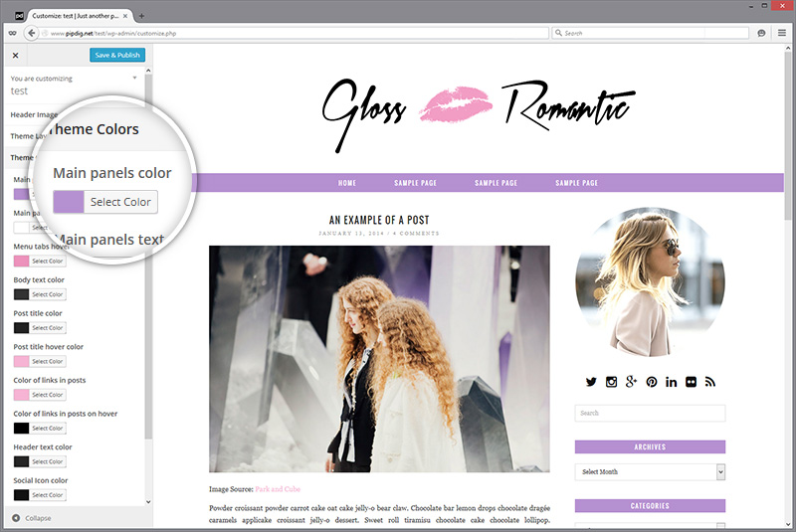
Task: Click the Body text color label
Action: (x=39, y=280)
